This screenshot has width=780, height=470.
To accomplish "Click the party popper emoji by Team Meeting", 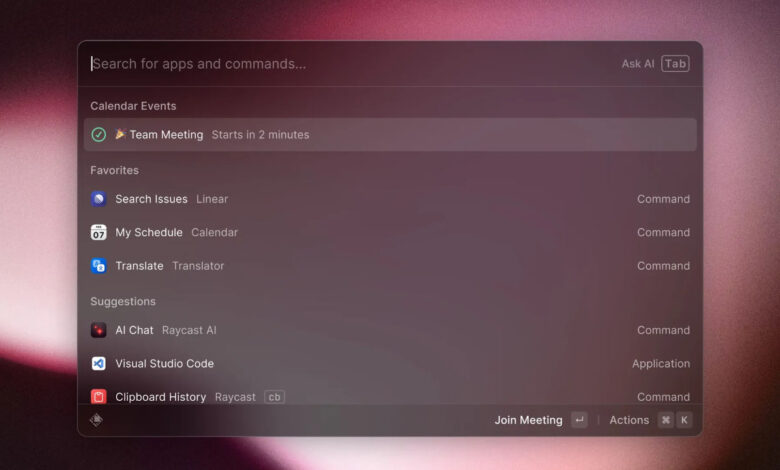I will point(120,134).
